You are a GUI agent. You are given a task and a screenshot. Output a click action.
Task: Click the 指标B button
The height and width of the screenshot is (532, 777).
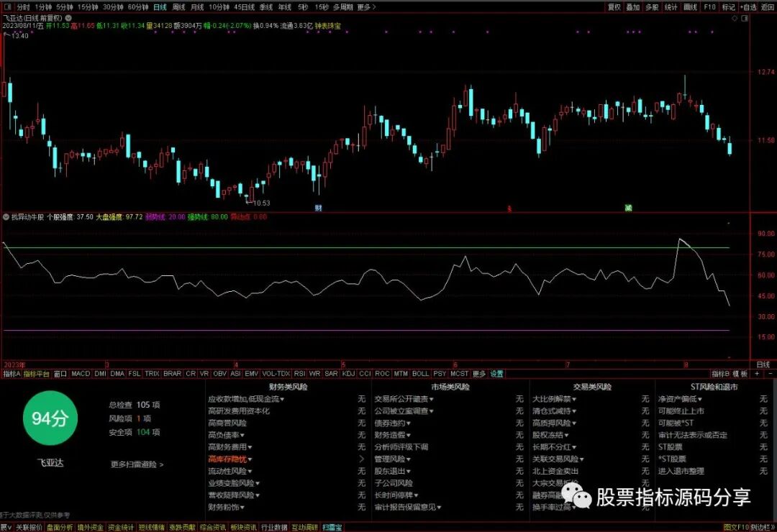pos(720,374)
